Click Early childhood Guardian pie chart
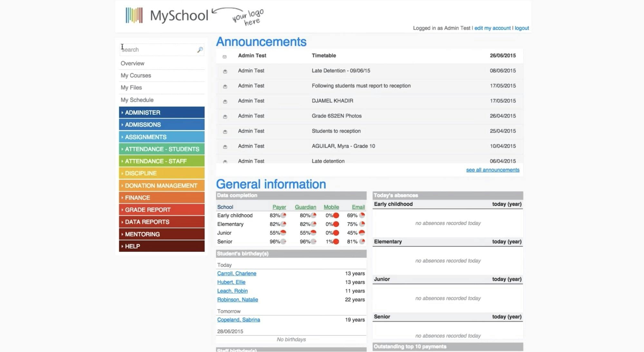Screen dimensions: 644x352 [313, 215]
